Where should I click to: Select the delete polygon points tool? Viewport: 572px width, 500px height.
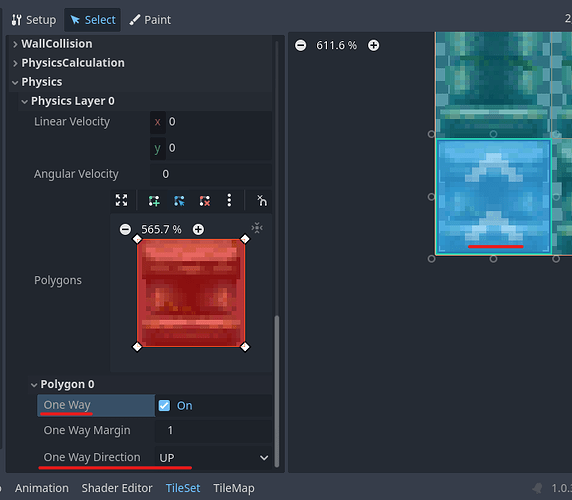click(205, 201)
